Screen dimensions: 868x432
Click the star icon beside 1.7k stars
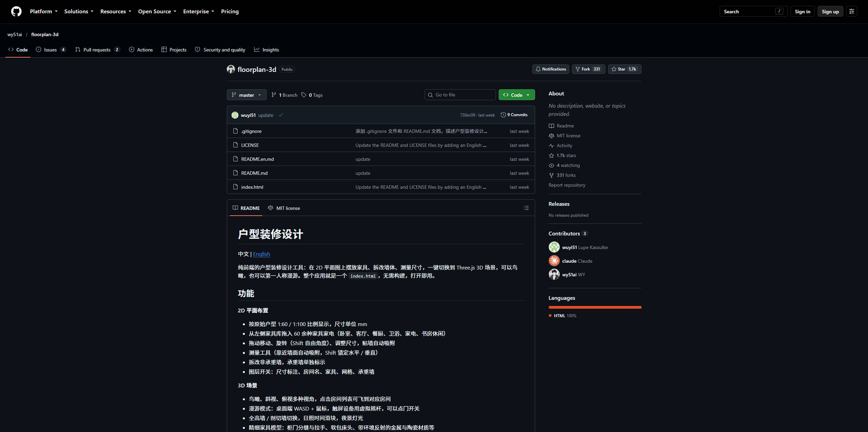point(551,155)
